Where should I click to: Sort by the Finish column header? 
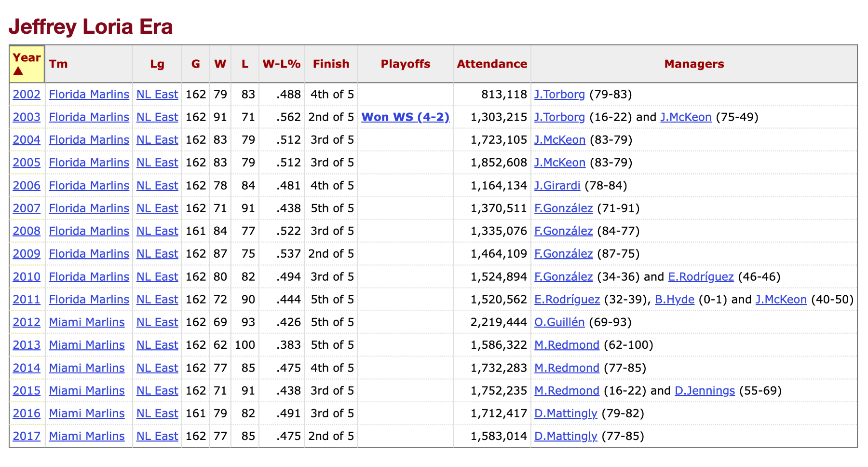click(331, 64)
